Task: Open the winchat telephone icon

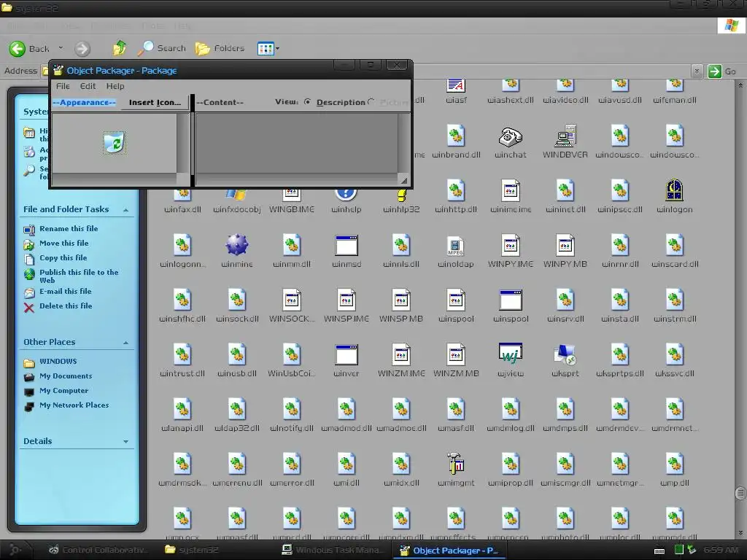Action: coord(510,136)
